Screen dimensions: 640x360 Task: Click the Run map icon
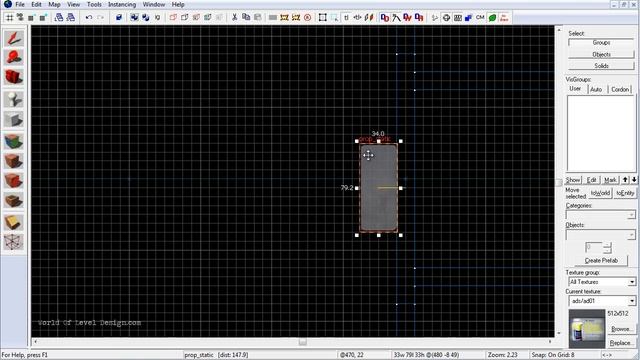click(504, 18)
